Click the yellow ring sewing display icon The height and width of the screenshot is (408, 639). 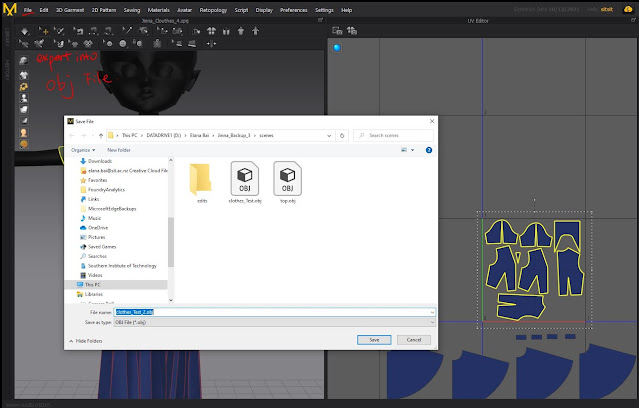tap(24, 87)
